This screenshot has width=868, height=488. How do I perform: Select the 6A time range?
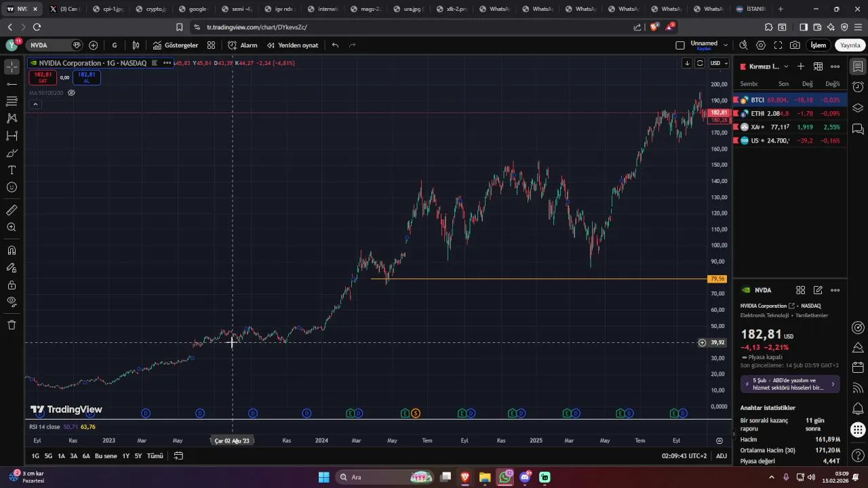(86, 456)
